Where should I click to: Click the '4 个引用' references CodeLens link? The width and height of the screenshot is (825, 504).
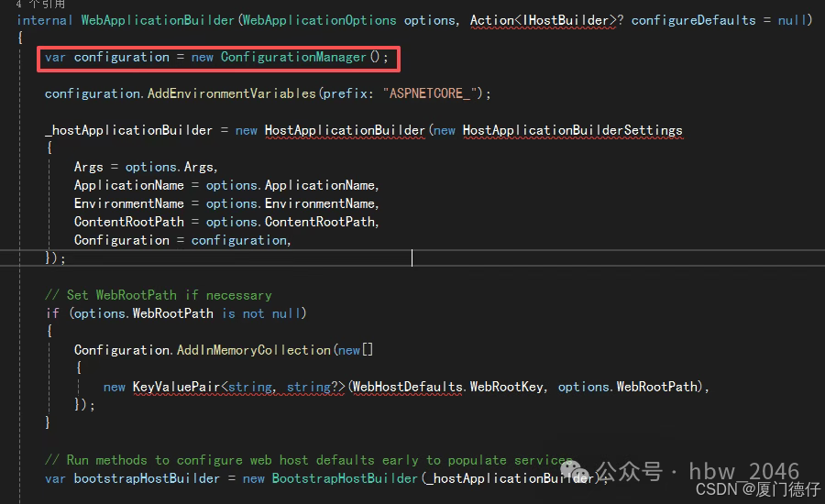coord(40,5)
